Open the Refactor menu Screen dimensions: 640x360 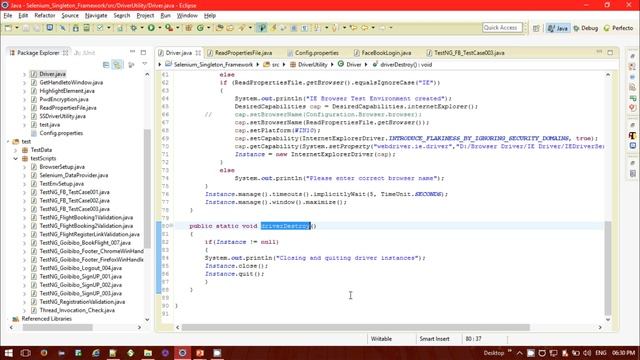coord(44,16)
